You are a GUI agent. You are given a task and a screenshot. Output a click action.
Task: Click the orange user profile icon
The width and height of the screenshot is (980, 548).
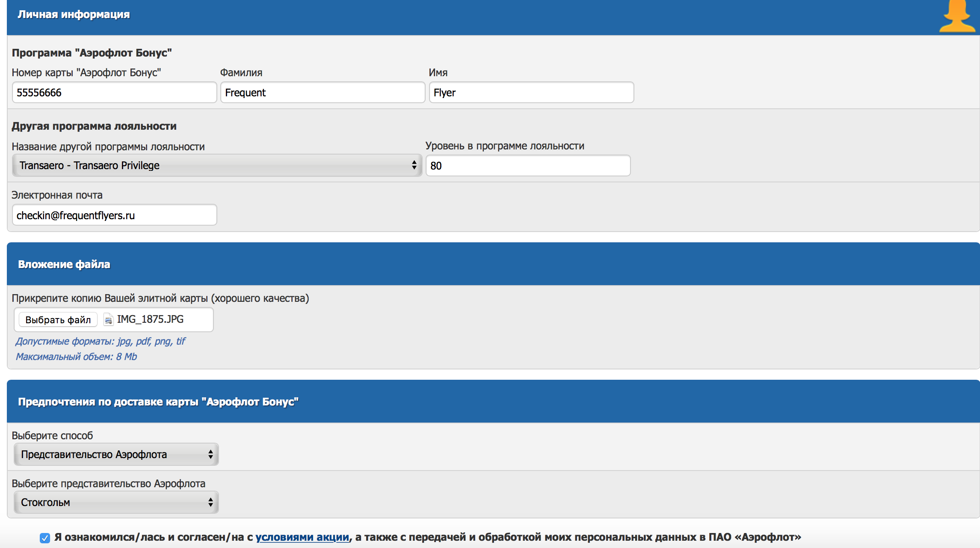coord(957,16)
